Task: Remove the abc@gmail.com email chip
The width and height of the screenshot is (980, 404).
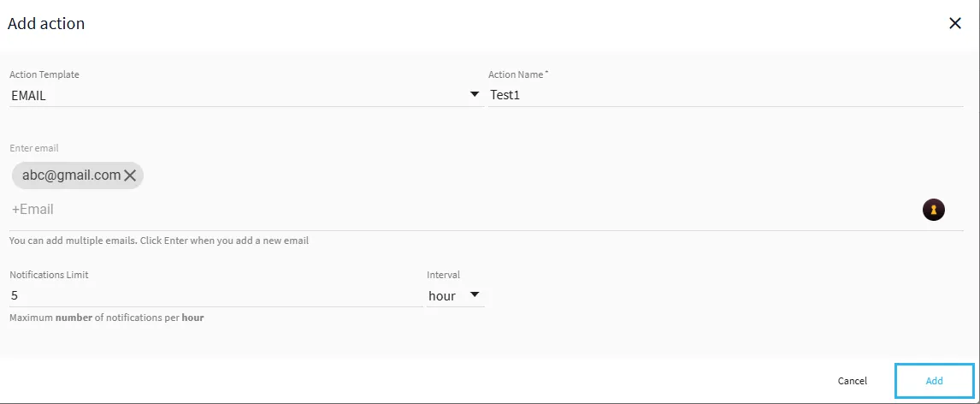Action: (x=130, y=175)
